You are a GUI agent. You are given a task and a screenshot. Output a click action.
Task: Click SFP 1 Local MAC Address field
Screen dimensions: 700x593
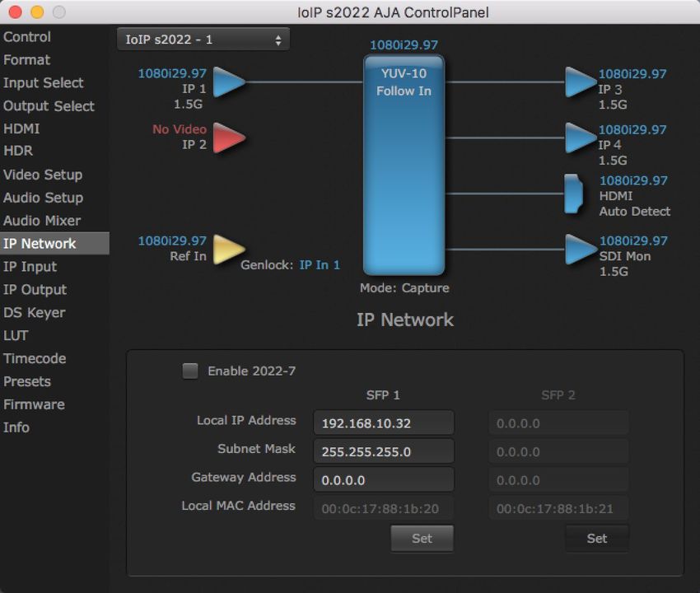tap(384, 508)
